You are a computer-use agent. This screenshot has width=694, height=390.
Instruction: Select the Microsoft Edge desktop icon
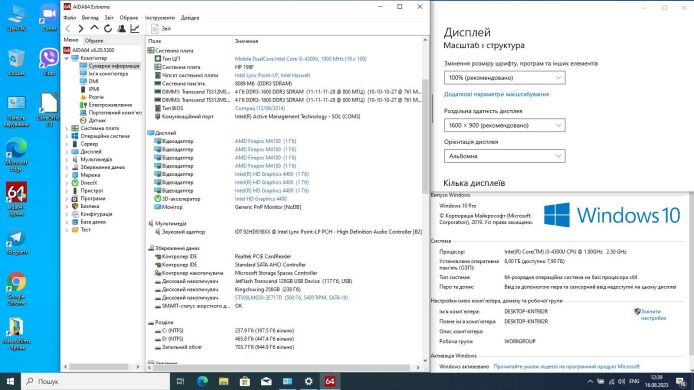coord(16,155)
